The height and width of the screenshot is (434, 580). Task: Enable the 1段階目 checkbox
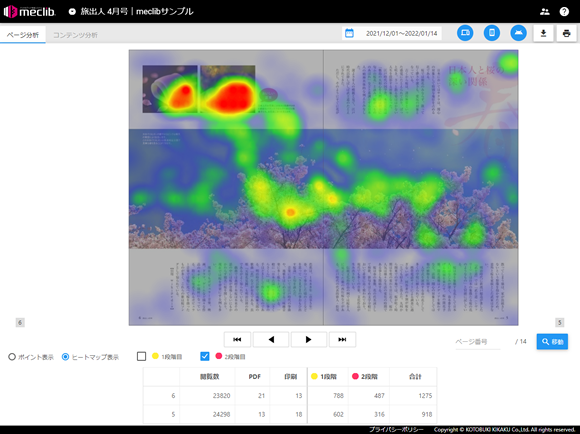tap(141, 356)
